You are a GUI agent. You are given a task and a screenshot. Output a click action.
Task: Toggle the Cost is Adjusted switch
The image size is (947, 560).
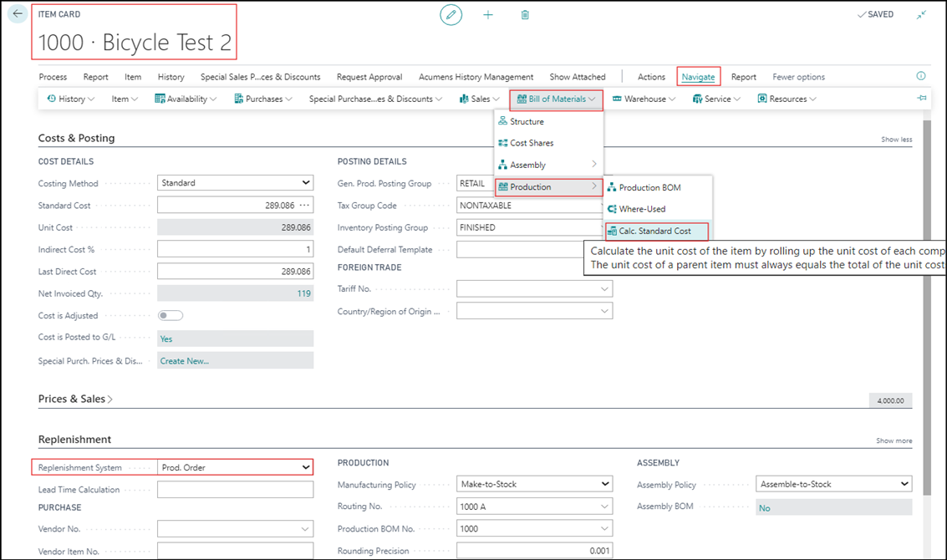point(171,316)
